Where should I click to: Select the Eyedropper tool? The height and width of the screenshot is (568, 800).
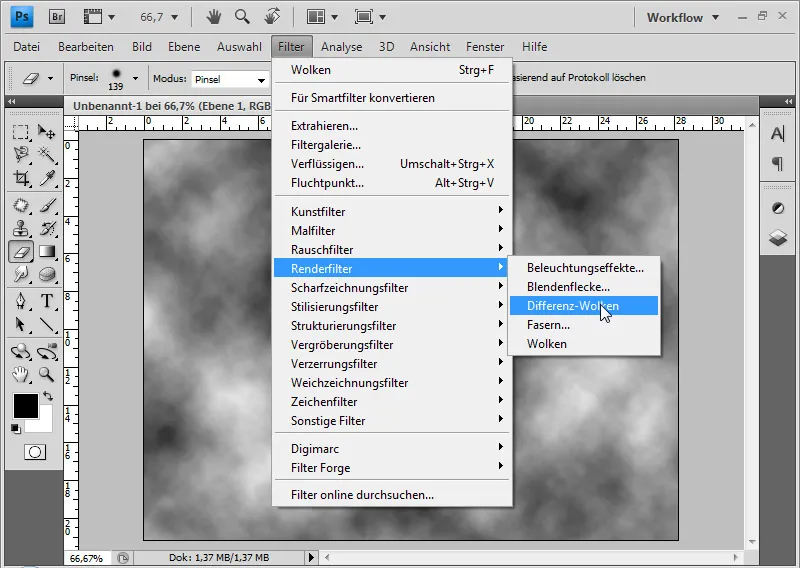coord(46,178)
